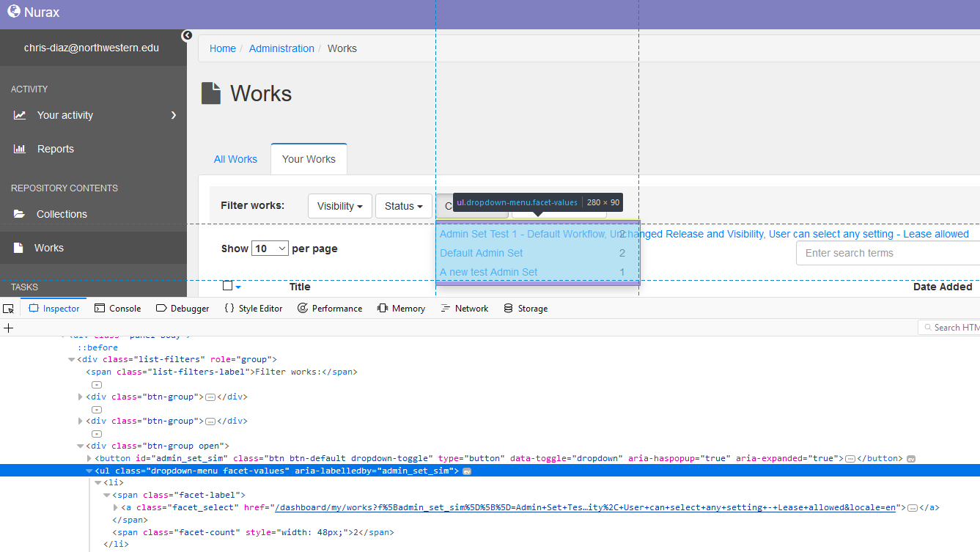
Task: Open the Storage devtools tab
Action: coord(526,309)
